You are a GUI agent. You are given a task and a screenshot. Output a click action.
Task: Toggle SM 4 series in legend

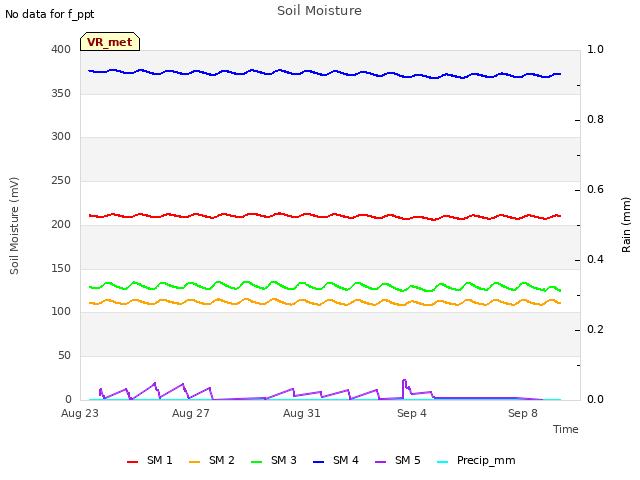click(336, 461)
